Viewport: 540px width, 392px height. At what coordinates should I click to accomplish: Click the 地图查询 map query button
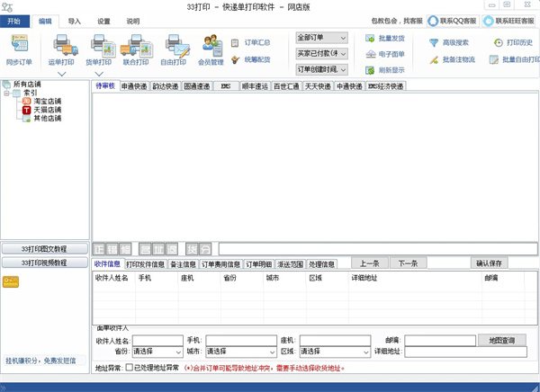(x=502, y=341)
